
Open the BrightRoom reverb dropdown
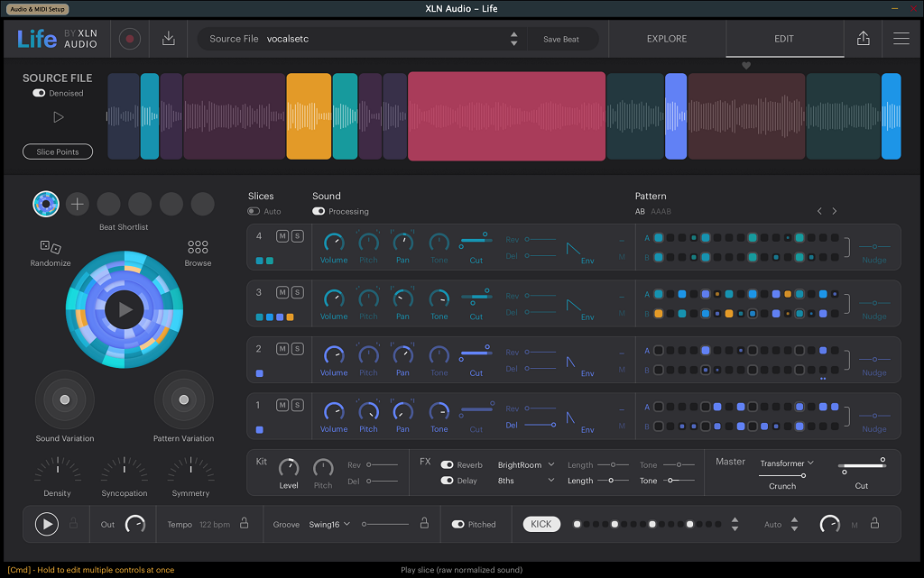(x=526, y=465)
